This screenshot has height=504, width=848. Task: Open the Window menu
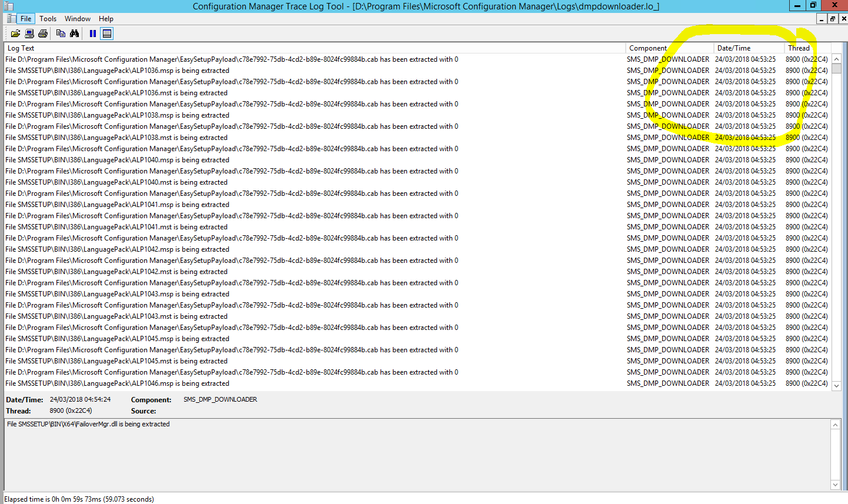click(78, 19)
